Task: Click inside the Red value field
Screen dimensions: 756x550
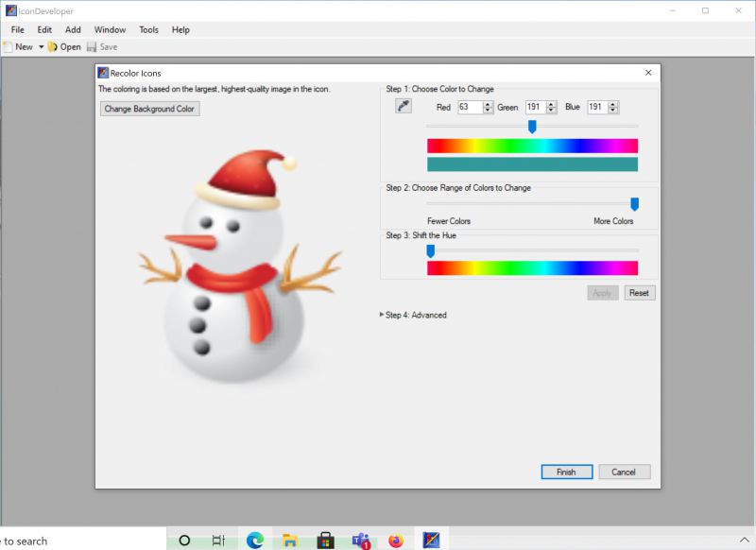Action: (468, 107)
